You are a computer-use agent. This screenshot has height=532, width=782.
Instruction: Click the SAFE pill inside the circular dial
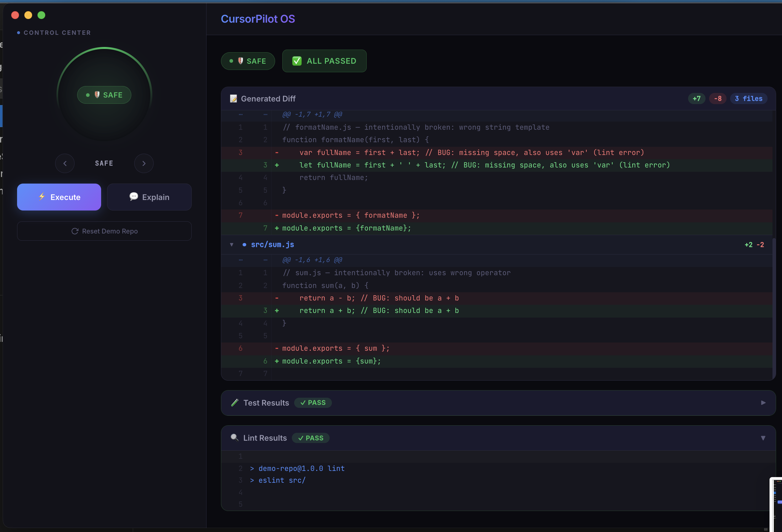pos(104,95)
